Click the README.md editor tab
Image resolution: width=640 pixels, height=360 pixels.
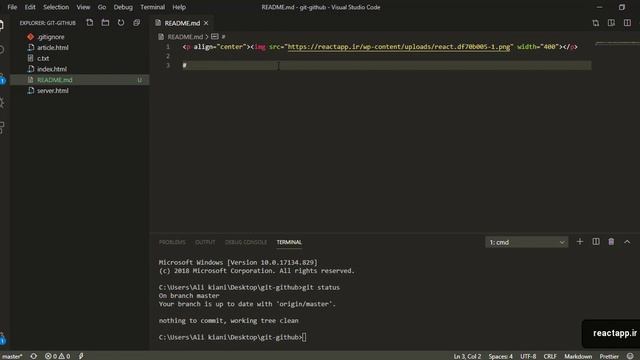(x=182, y=23)
